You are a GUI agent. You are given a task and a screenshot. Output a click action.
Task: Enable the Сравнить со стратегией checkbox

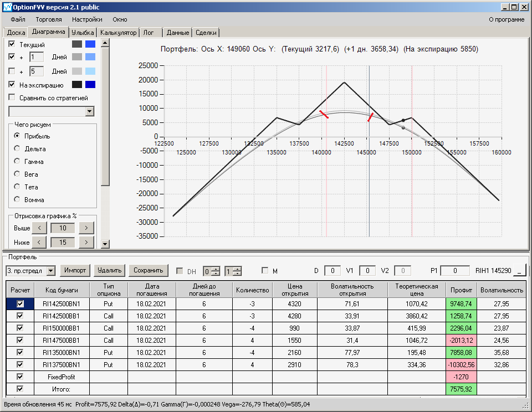[x=12, y=98]
